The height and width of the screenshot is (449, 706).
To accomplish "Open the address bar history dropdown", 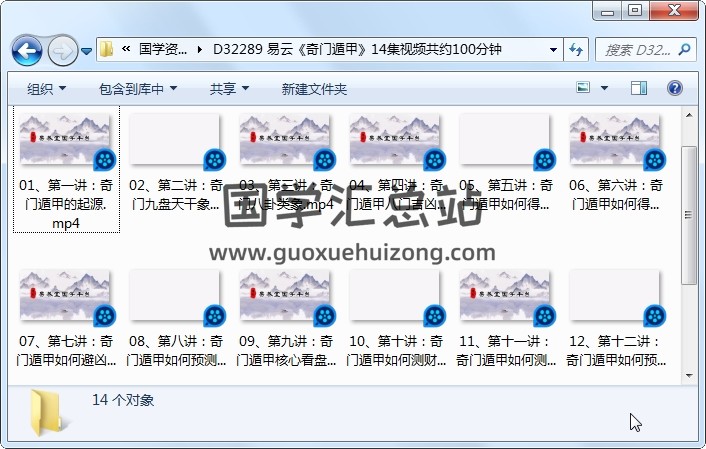I will [553, 50].
